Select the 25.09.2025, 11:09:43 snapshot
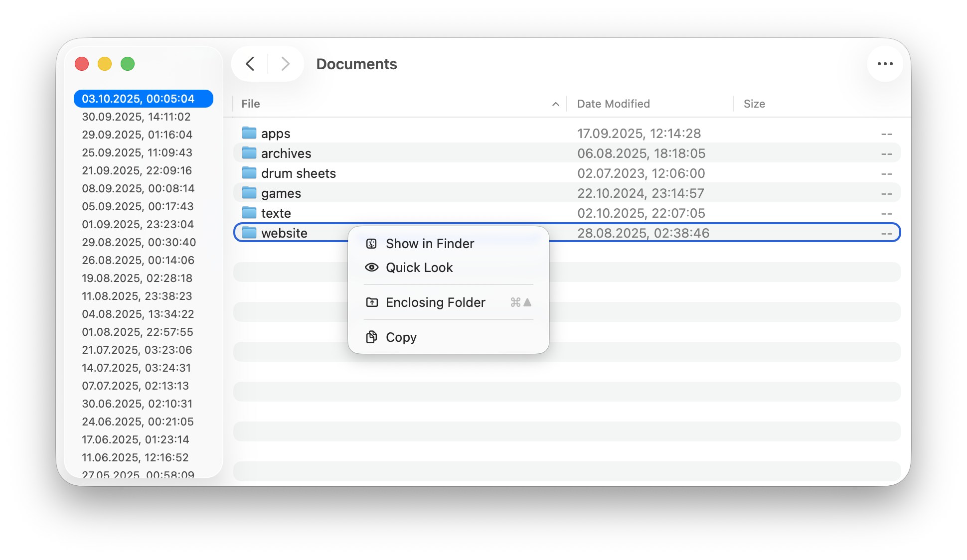This screenshot has height=560, width=967. pos(137,152)
